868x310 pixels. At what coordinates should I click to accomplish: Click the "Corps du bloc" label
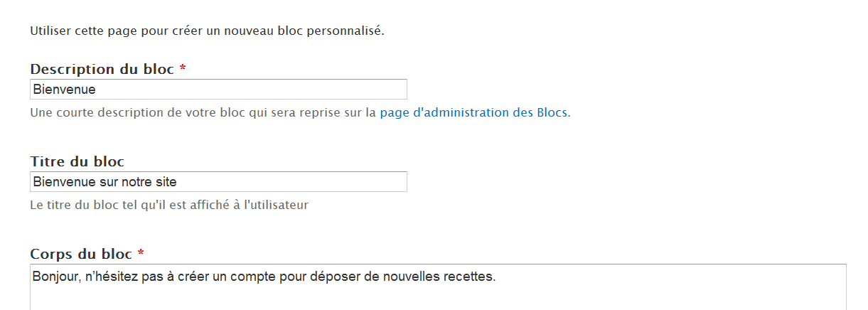[x=81, y=255]
